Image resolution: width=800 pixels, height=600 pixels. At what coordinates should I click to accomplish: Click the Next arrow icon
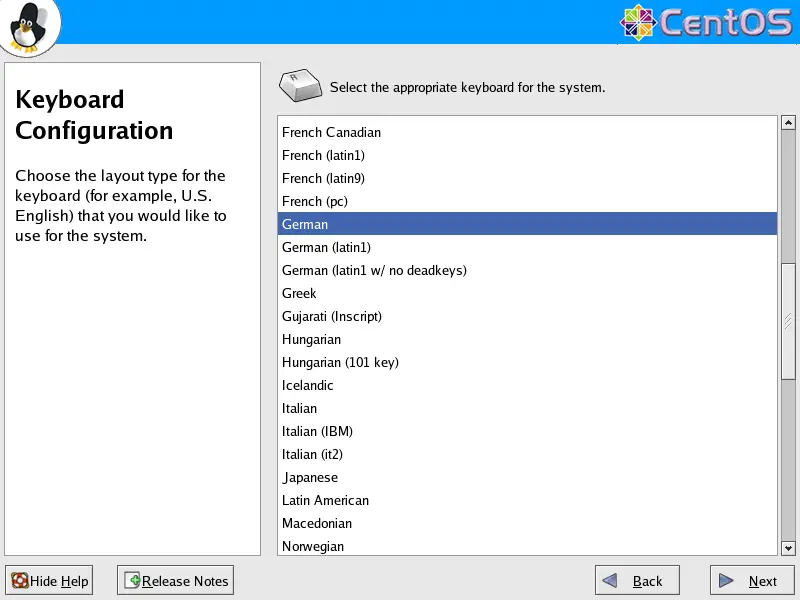click(728, 581)
